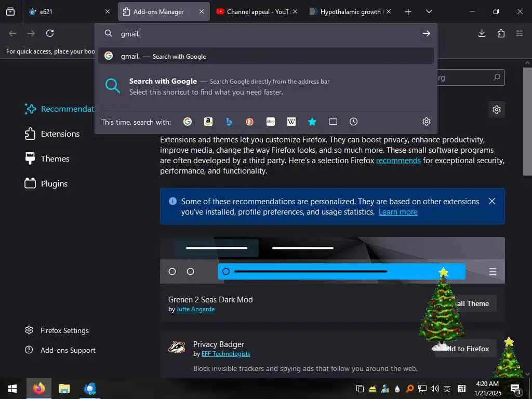Search this time with Google icon
This screenshot has height=399, width=532.
pyautogui.click(x=188, y=122)
